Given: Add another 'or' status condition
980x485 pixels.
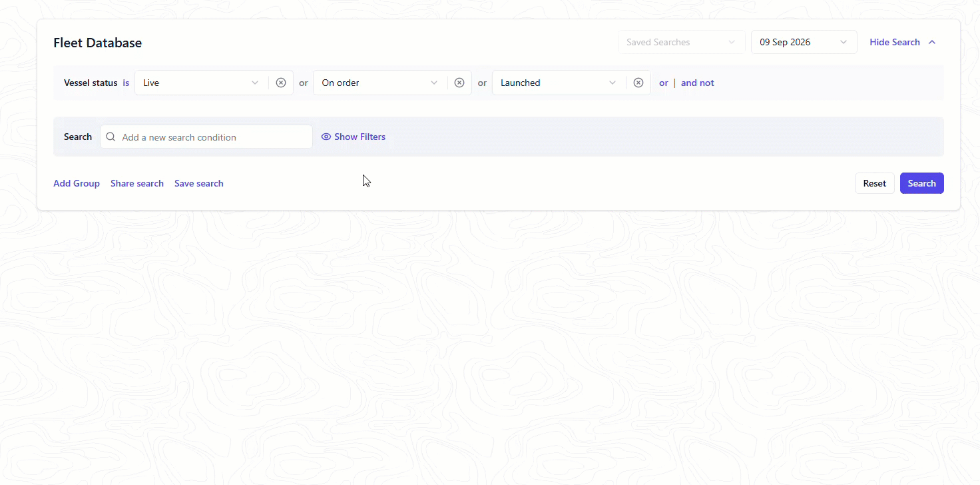Looking at the screenshot, I should pos(664,83).
